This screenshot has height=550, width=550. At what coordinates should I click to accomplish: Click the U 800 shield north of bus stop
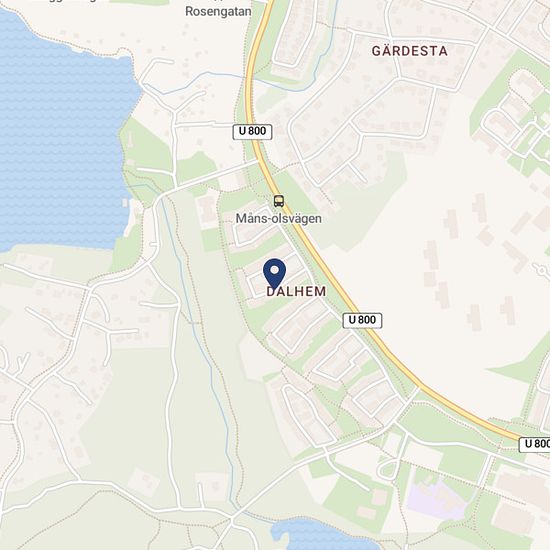click(253, 132)
